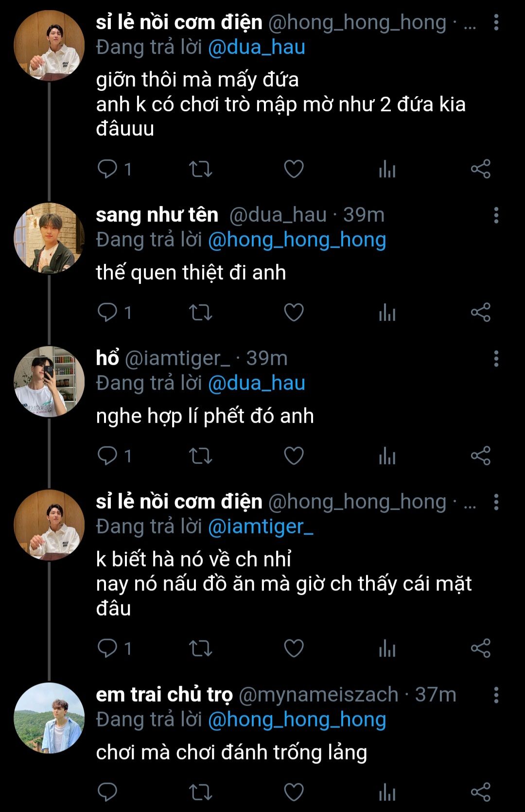The height and width of the screenshot is (812, 525).
Task: Open em trai chủ trọ's profile picture
Action: [x=49, y=718]
